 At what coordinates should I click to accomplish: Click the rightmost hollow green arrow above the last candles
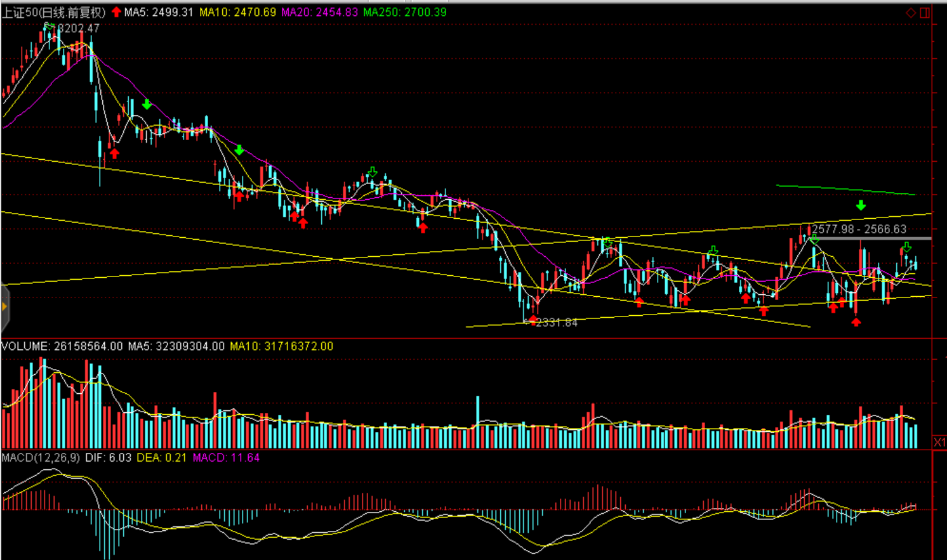pyautogui.click(x=906, y=247)
